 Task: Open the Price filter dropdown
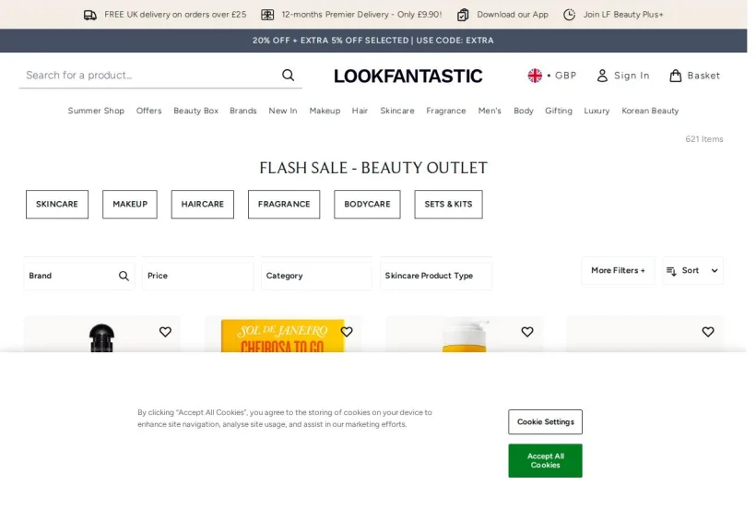click(197, 276)
